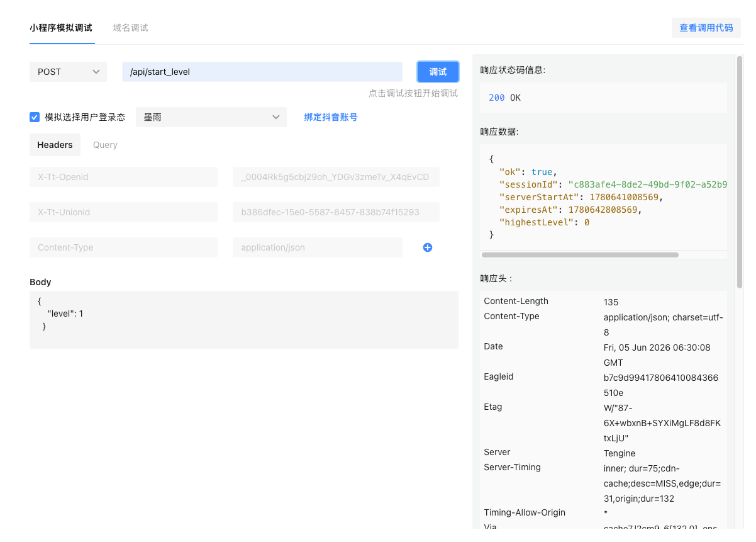Viewport: 756px width, 542px height.
Task: Click the 响应头 section heading
Action: 496,278
